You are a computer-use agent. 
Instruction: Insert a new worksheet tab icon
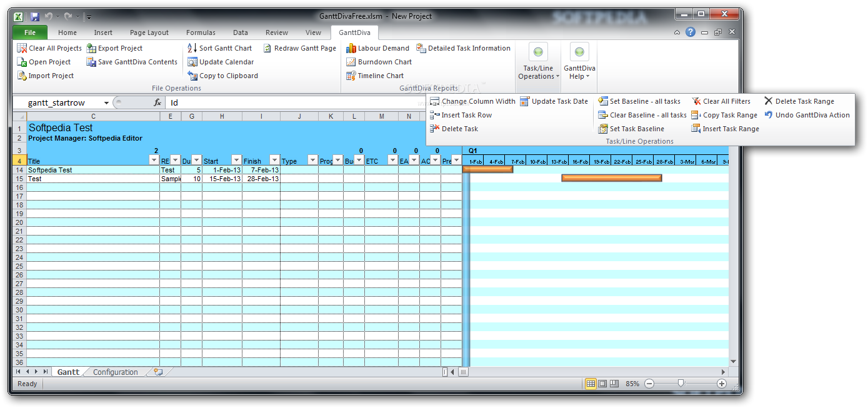click(157, 372)
